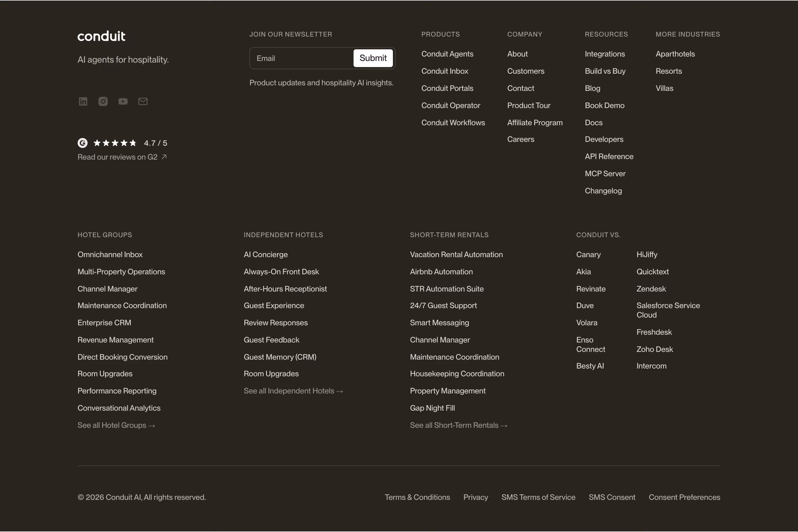Go to Conduit Inbox
The height and width of the screenshot is (532, 798).
point(444,71)
